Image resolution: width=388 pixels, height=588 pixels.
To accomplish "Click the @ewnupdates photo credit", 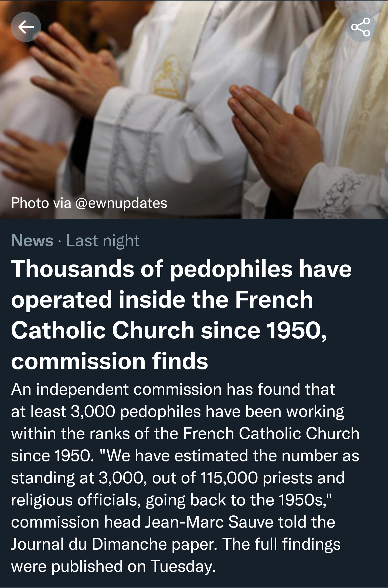I will tap(121, 203).
